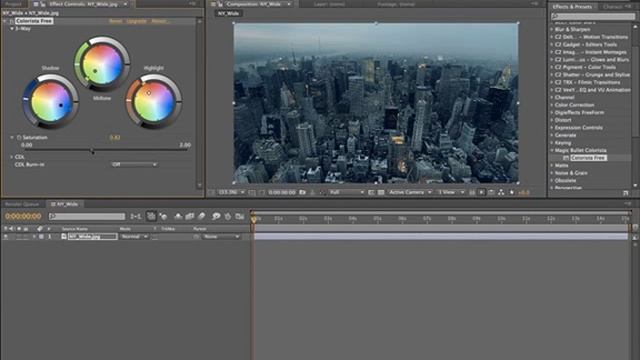Click the Highlight color wheel
Viewport: 640px width, 360px height.
[153, 101]
